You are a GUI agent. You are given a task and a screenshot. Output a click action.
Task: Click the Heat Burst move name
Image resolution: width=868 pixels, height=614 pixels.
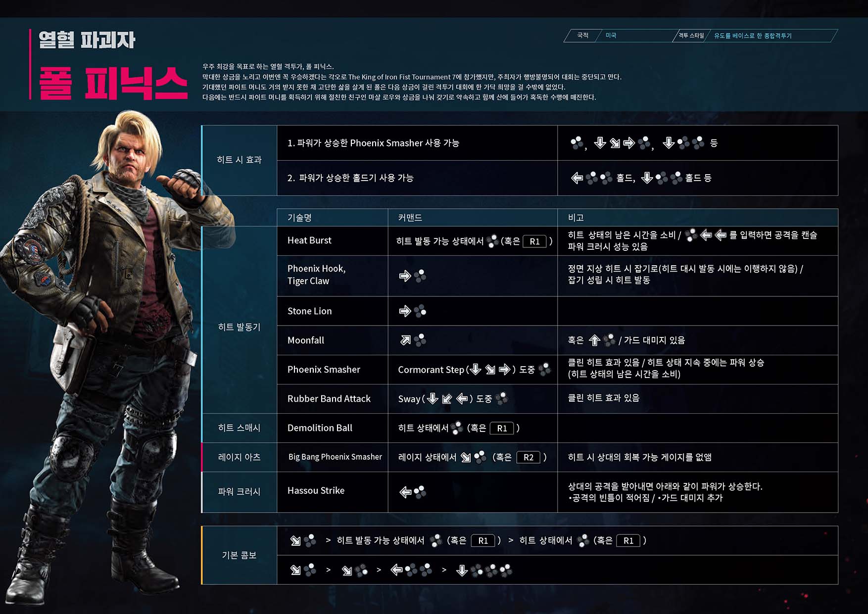click(309, 240)
